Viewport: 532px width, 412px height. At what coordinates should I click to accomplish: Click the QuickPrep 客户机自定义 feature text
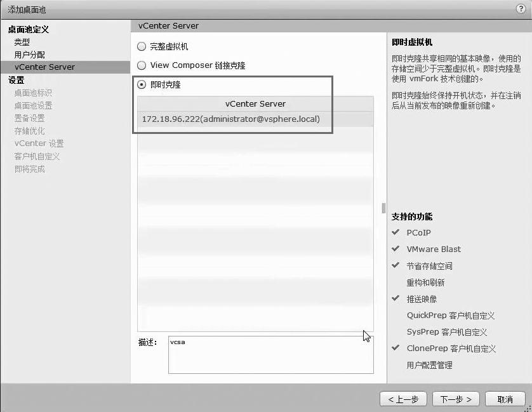tap(451, 316)
